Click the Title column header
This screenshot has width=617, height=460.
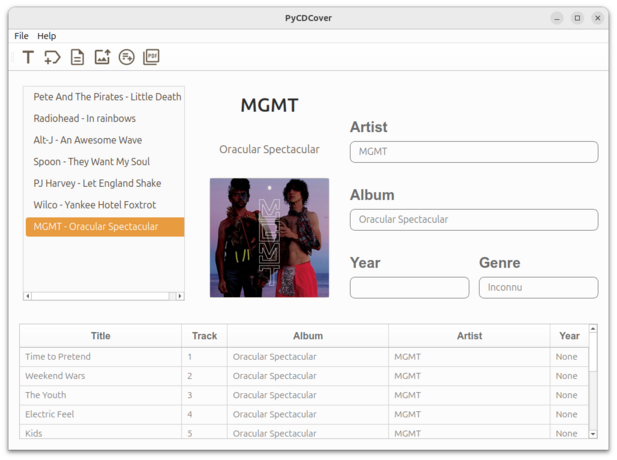(x=100, y=336)
